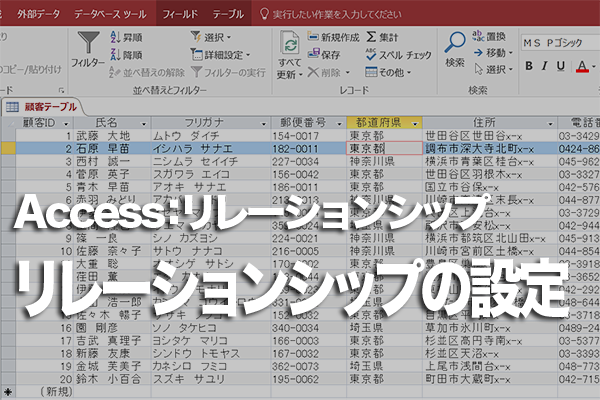Click the new record asterisk row selector

(x=8, y=392)
